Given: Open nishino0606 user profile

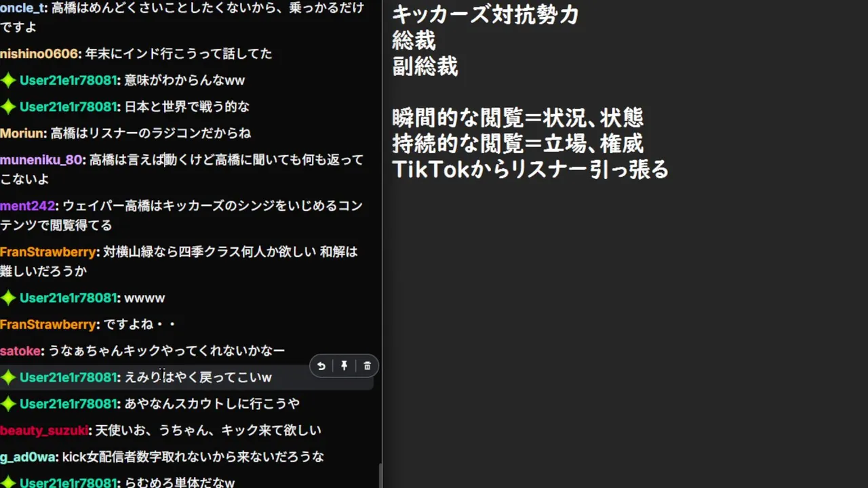Looking at the screenshot, I should 39,54.
